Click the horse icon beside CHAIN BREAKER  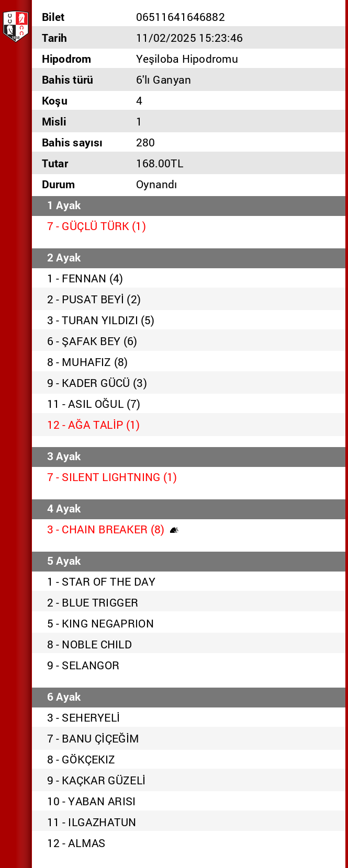pos(174,530)
